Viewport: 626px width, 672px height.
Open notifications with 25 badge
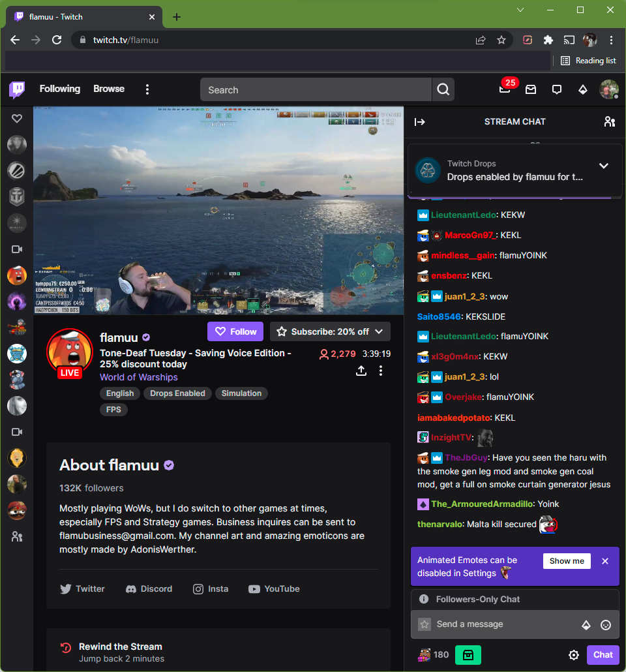(x=505, y=89)
